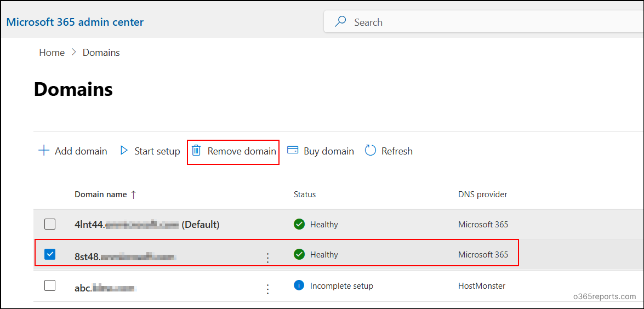Click the Start setup play icon

pos(124,151)
